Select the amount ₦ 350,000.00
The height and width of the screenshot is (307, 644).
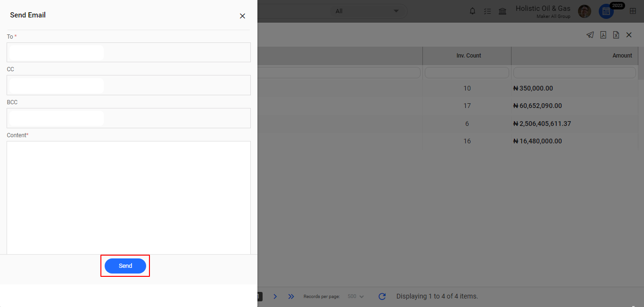point(533,88)
